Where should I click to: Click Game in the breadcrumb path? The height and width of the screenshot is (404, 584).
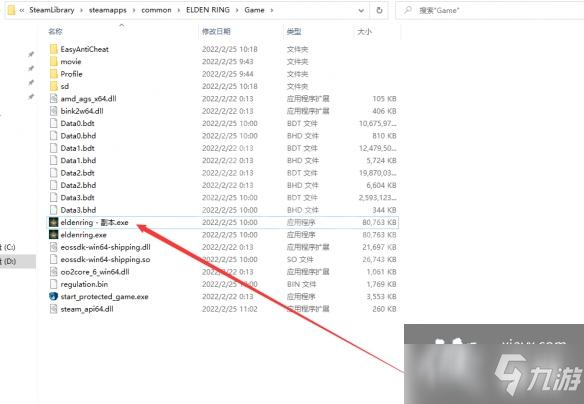pos(254,10)
